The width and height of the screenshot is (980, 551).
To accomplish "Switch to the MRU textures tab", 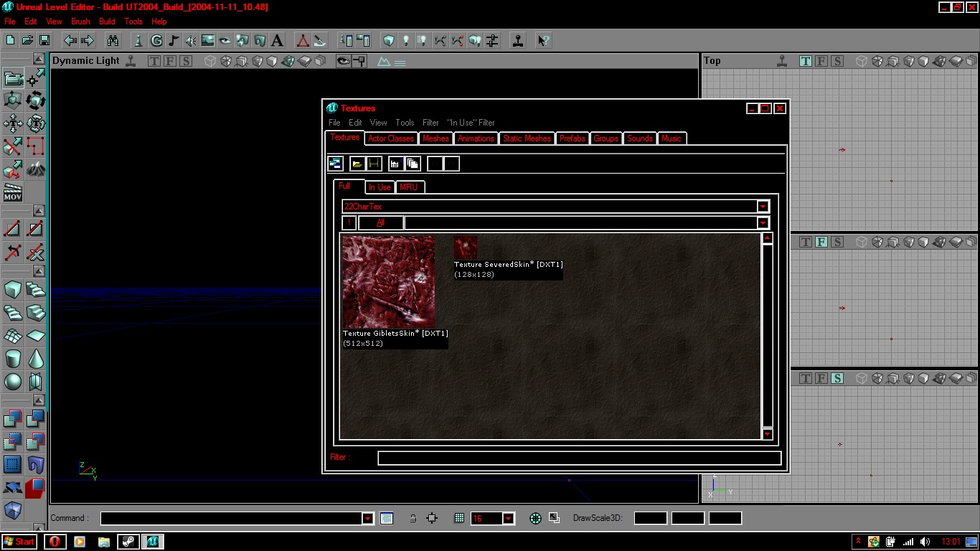I will 409,187.
